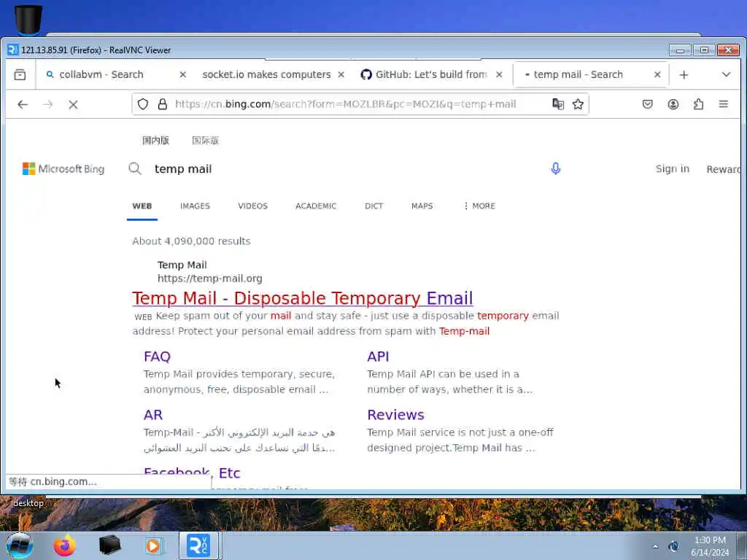Click the https://temp-mail.org URL text
The image size is (747, 560).
coord(209,279)
